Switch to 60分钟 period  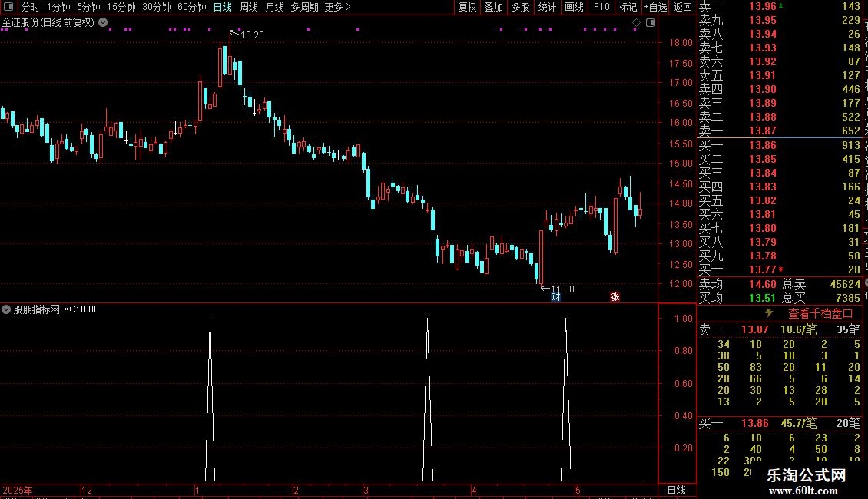(x=192, y=7)
